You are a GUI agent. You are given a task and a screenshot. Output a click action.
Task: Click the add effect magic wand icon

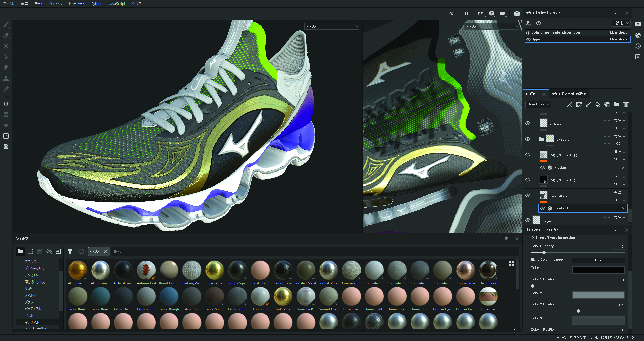[x=570, y=104]
